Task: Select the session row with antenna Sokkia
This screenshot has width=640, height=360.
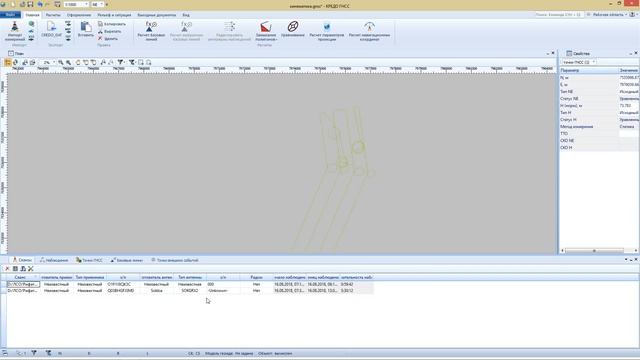Action: pyautogui.click(x=190, y=291)
